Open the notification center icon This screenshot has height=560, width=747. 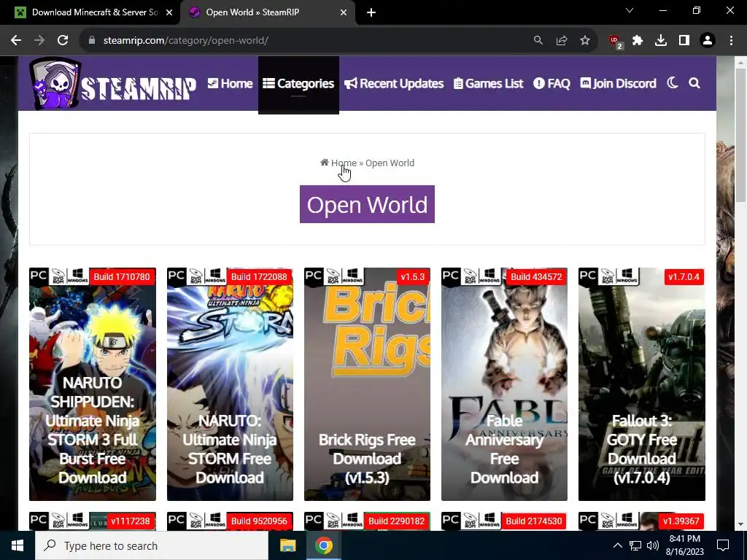(x=723, y=545)
